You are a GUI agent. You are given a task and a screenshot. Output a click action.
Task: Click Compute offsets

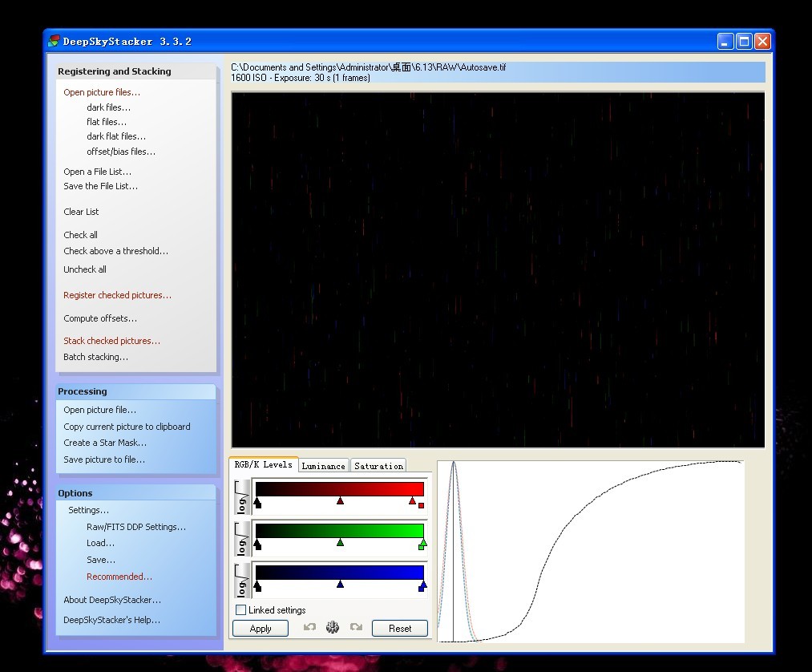coord(100,318)
